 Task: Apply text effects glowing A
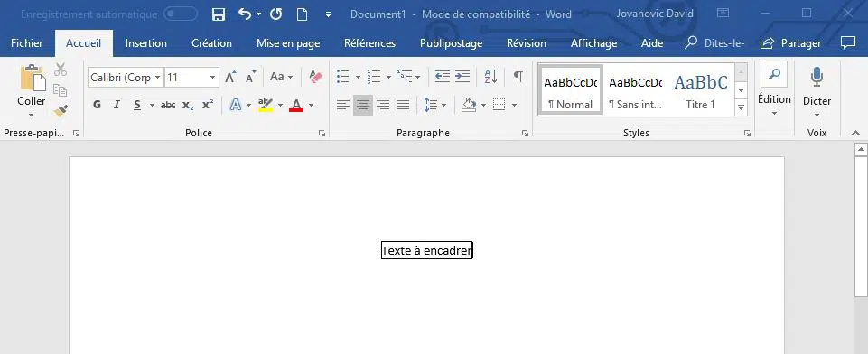click(236, 105)
